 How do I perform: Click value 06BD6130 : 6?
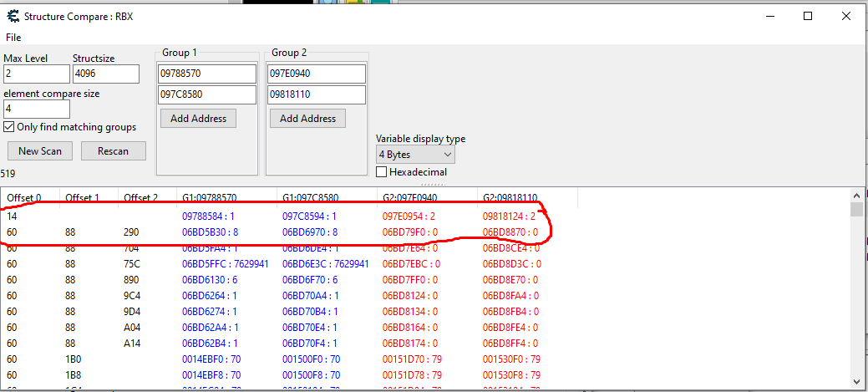[x=210, y=280]
